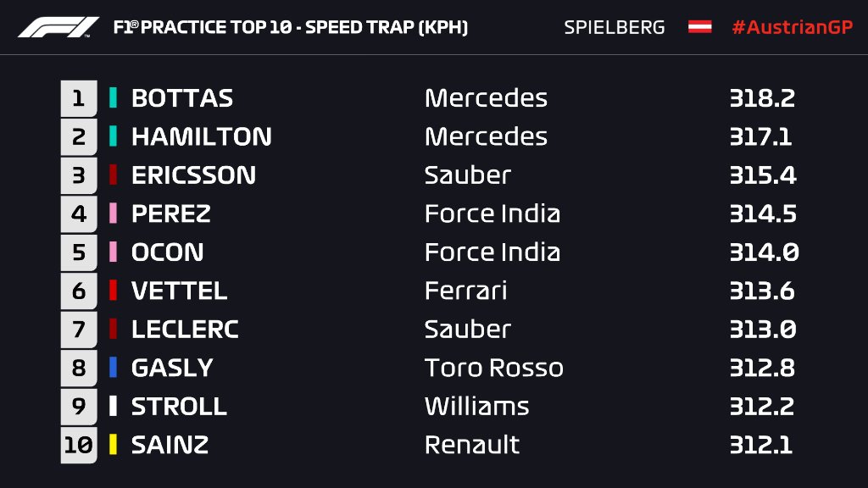Click Bottas's teal Mercedes color bar
Viewport: 868px width, 488px height.
[x=113, y=98]
